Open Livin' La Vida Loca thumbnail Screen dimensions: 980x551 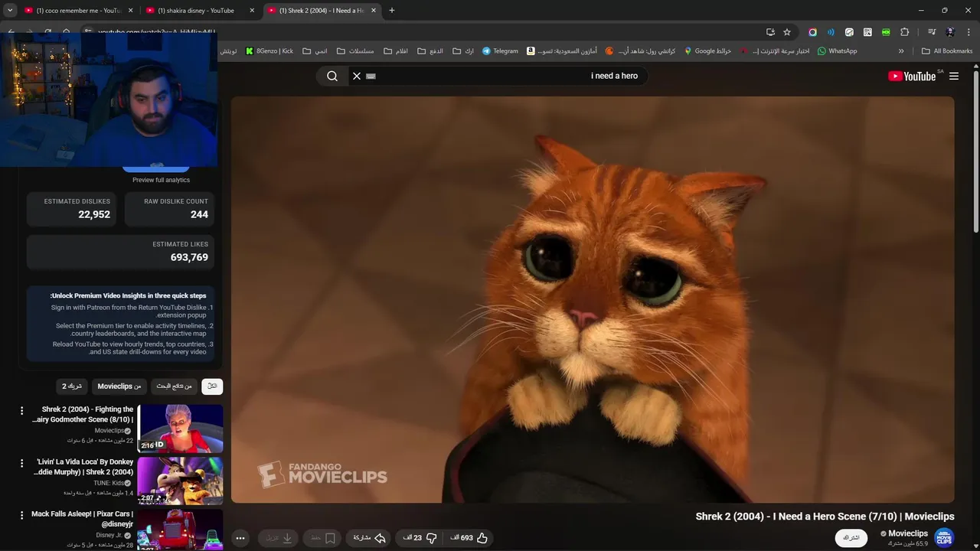click(x=181, y=481)
